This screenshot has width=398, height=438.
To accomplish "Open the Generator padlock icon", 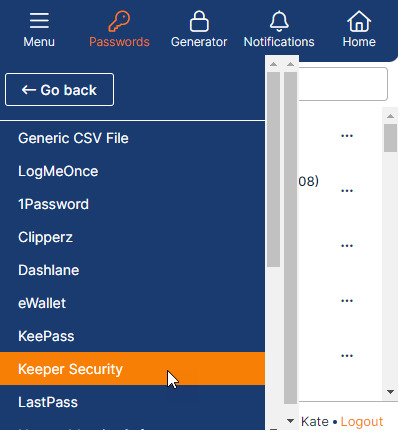I will (x=199, y=21).
